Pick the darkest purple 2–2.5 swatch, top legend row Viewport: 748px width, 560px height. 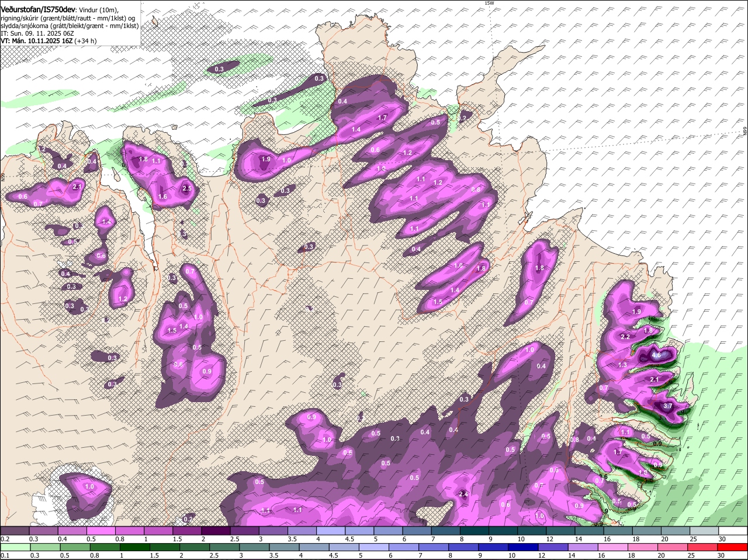216,531
